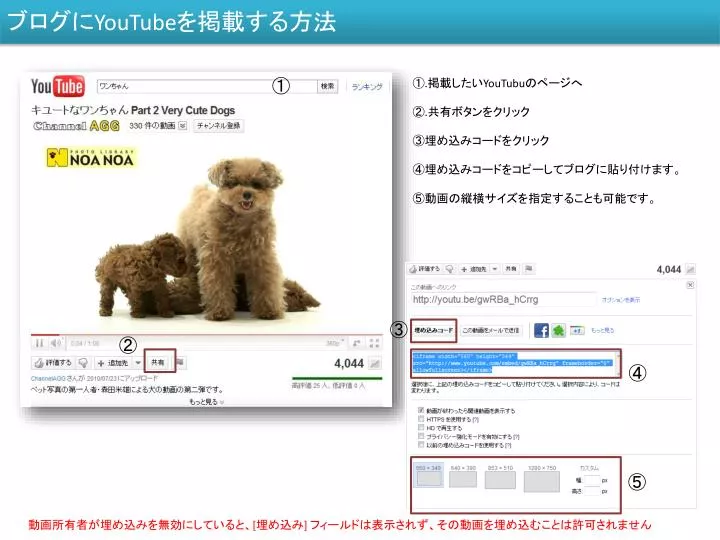
Task: Uncheck 動画が終わったら関連動画を表示する
Action: coord(421,410)
